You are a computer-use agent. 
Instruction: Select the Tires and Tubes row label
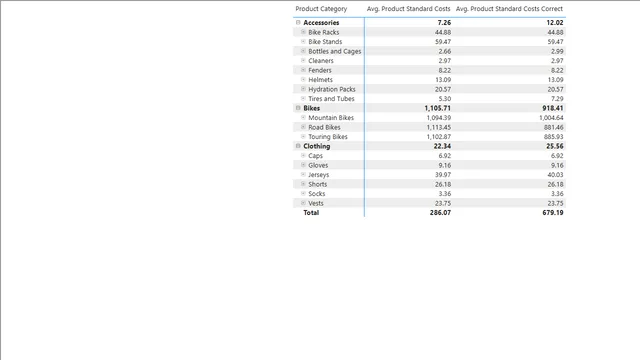point(331,98)
